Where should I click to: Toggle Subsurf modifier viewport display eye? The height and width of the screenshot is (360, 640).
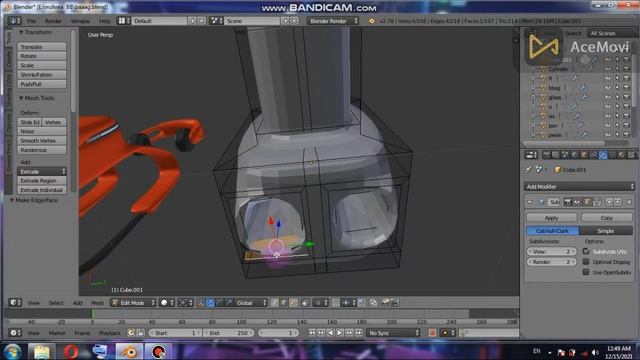577,202
